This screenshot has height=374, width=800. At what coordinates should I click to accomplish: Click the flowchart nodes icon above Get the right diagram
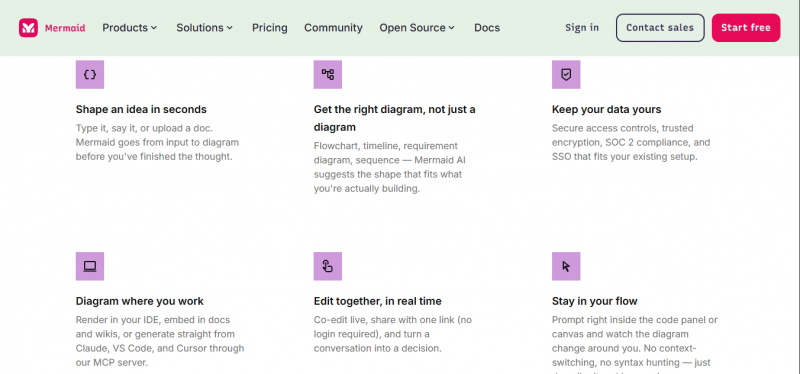tap(328, 74)
